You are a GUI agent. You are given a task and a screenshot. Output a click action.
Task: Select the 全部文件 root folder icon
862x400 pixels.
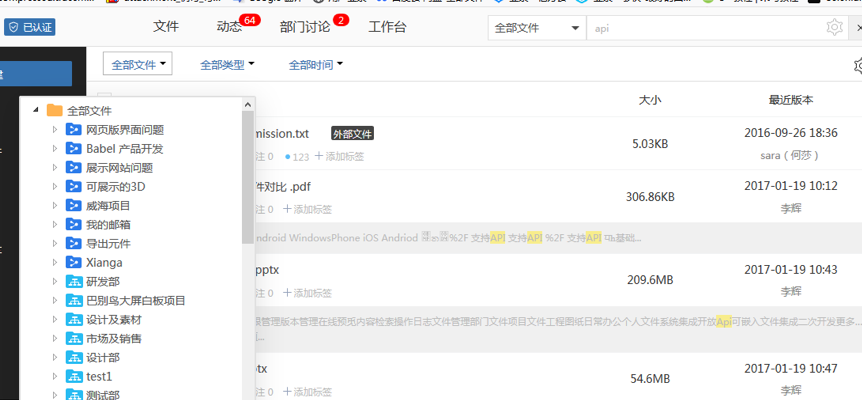[54, 110]
